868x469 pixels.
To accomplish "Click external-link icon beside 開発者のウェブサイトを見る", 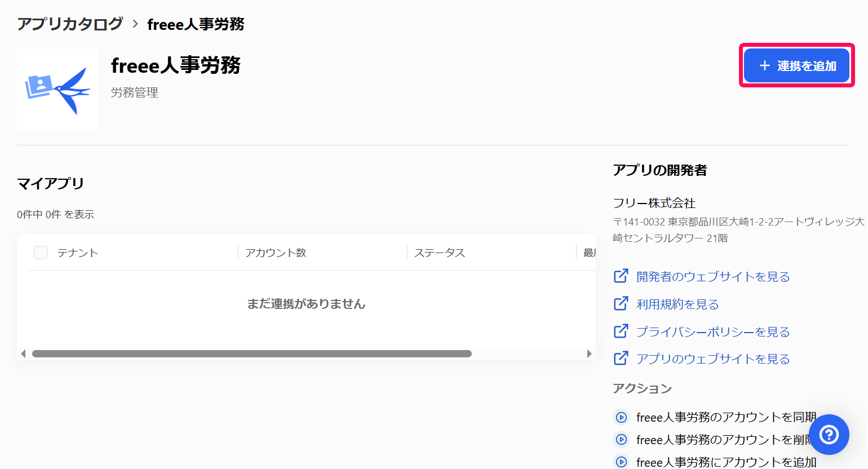I will pyautogui.click(x=621, y=276).
